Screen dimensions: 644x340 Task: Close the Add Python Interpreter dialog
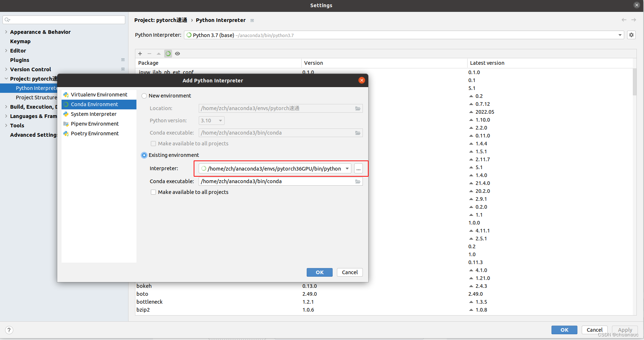(x=362, y=80)
